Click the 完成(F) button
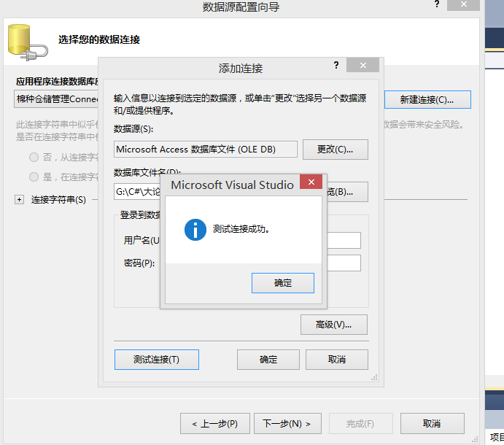Screen dimensions: 504x445 pos(360,424)
